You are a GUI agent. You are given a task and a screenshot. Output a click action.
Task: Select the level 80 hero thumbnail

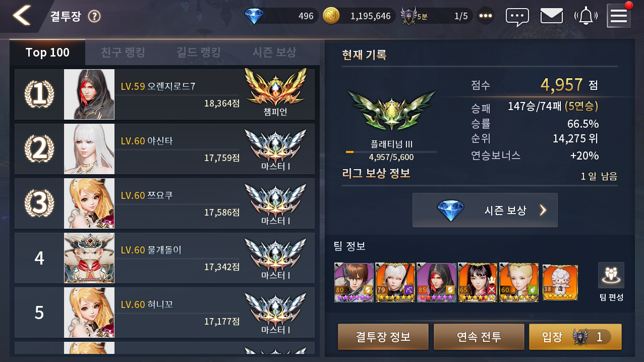tap(354, 282)
